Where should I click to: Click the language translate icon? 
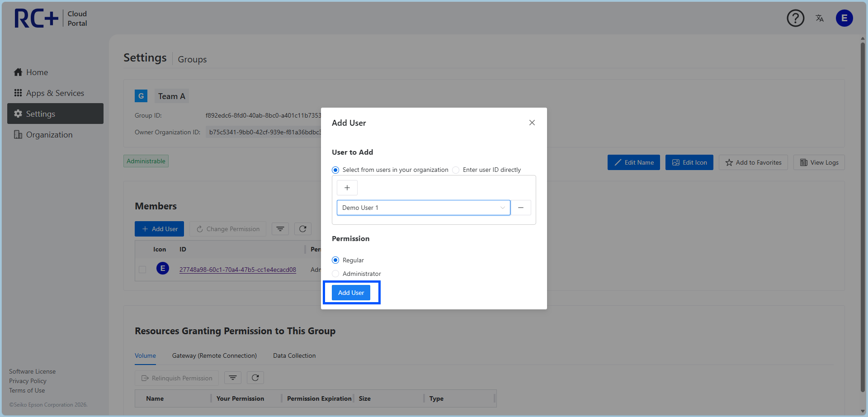coord(820,18)
